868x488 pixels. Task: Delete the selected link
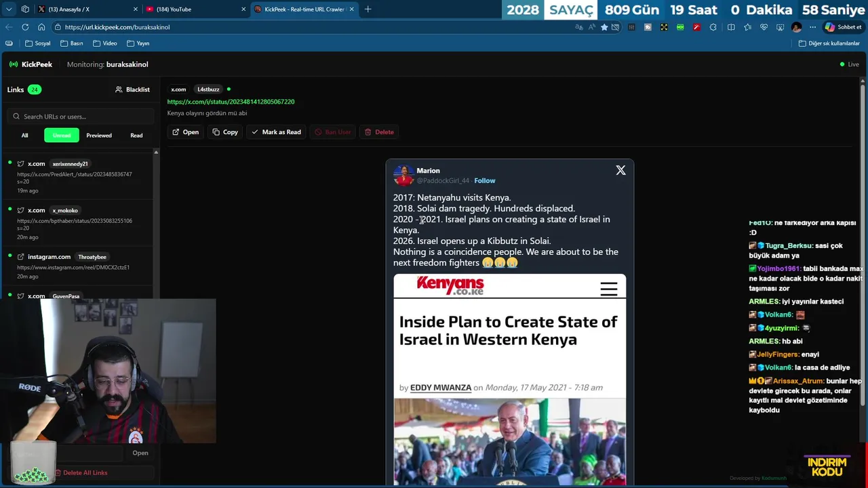click(x=379, y=132)
